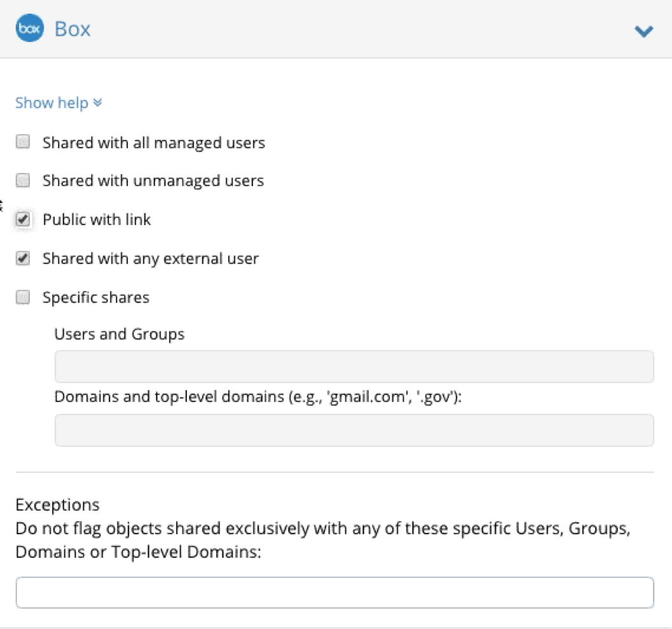This screenshot has height=629, width=672.
Task: Disable Shared with any external user checkbox
Action: click(x=23, y=259)
